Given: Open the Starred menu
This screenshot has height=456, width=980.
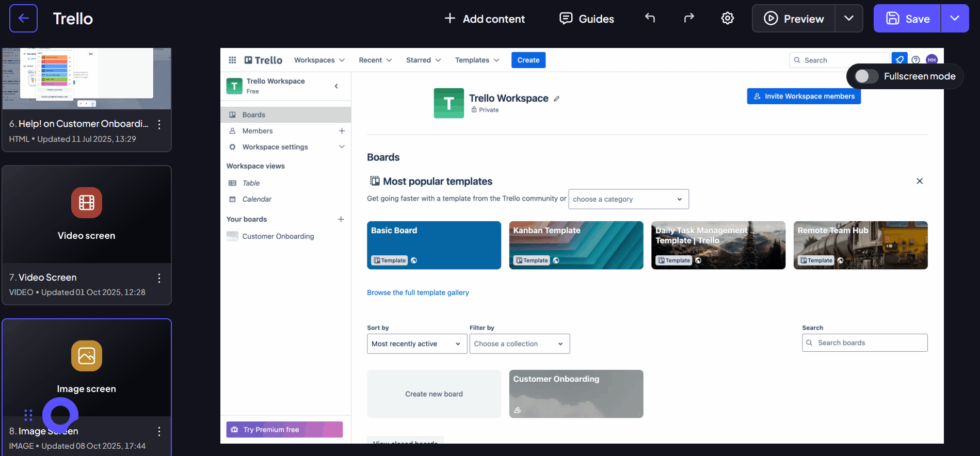Looking at the screenshot, I should [x=423, y=60].
